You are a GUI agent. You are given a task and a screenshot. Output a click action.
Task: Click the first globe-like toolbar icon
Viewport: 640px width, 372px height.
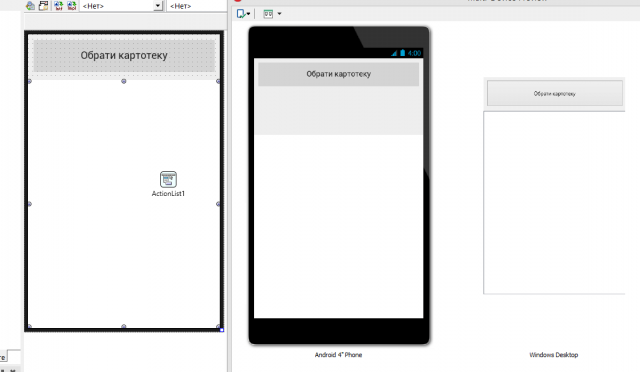click(x=30, y=6)
